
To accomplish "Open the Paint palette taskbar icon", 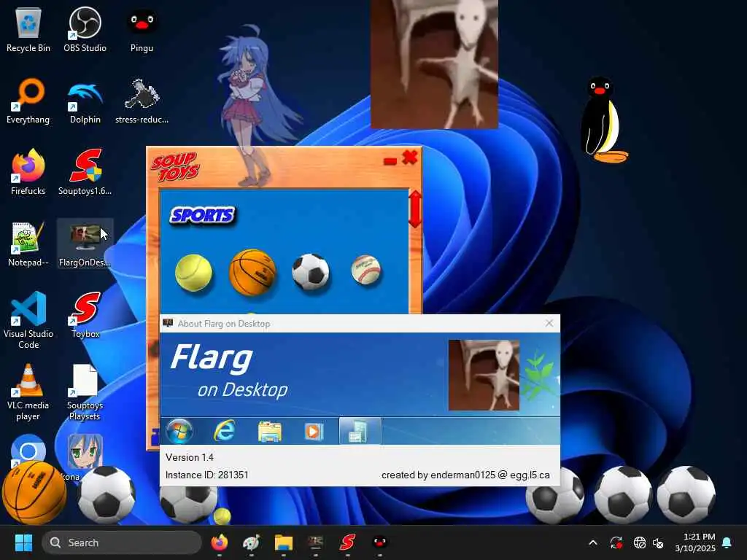I will pyautogui.click(x=252, y=542).
